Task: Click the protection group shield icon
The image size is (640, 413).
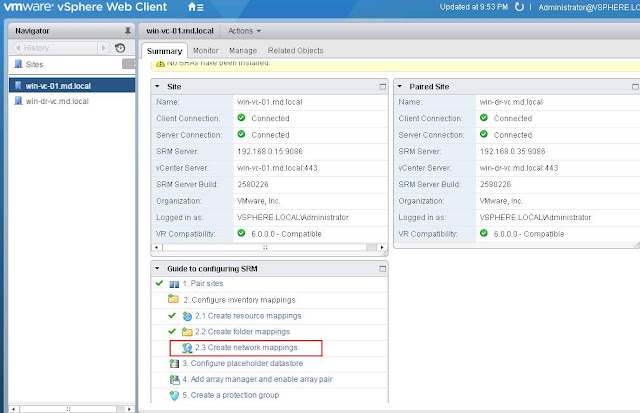Action: pos(174,395)
